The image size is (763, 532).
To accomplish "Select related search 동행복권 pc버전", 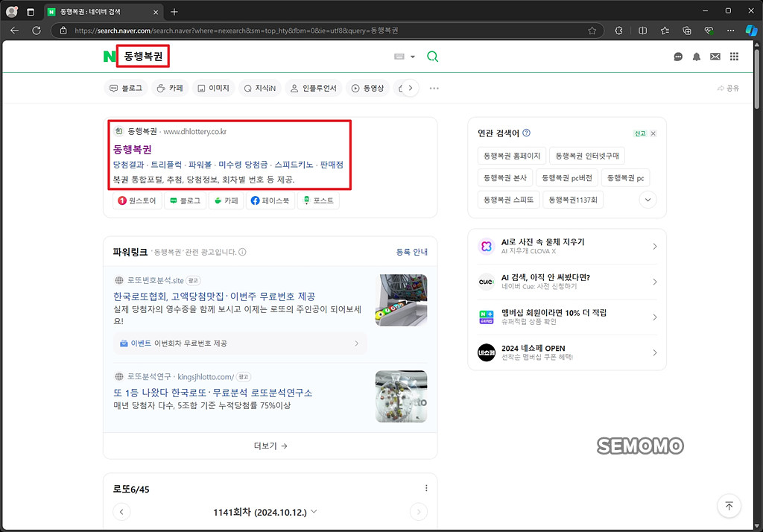I will [567, 178].
